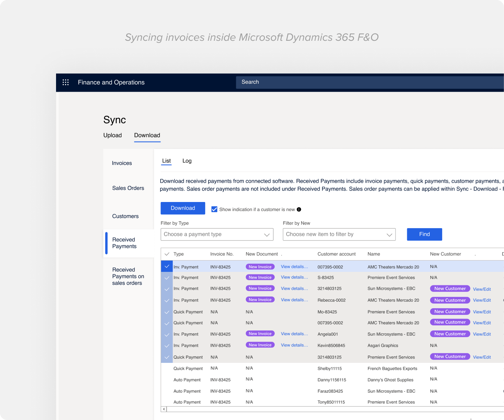
Task: Switch to the Upload tab
Action: coord(112,135)
